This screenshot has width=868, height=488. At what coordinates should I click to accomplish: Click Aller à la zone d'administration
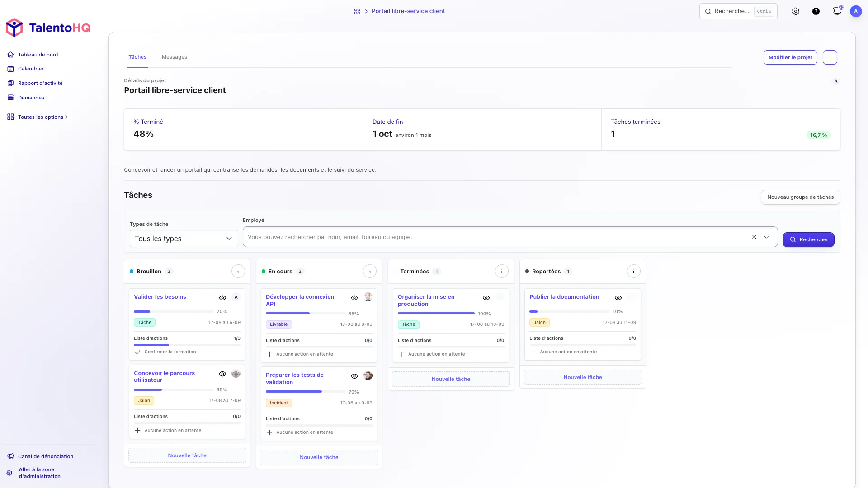pos(40,473)
